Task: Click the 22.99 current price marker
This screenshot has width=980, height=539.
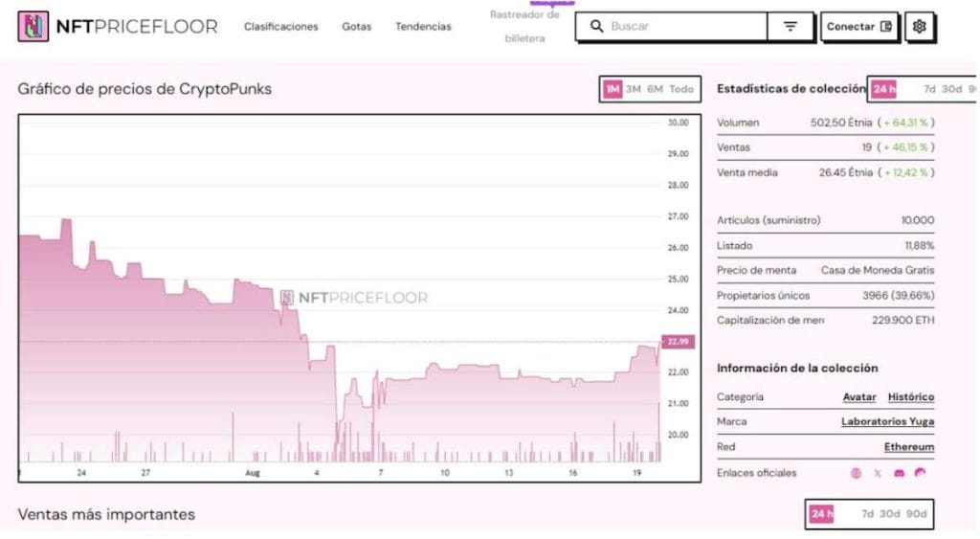Action: 679,342
